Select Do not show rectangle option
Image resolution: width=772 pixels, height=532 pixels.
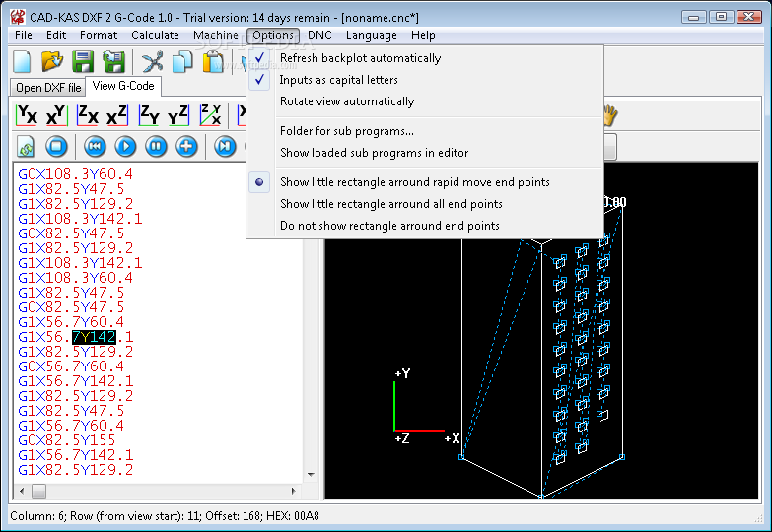pyautogui.click(x=425, y=226)
